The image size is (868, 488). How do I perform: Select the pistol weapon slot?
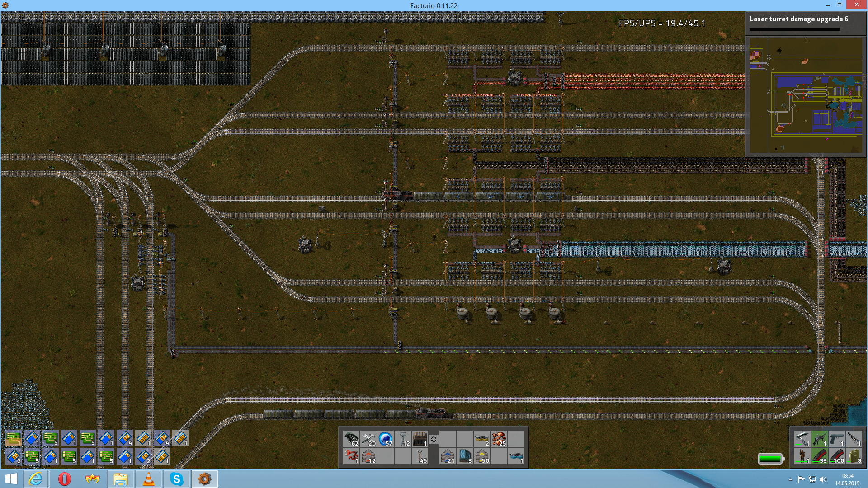point(836,439)
